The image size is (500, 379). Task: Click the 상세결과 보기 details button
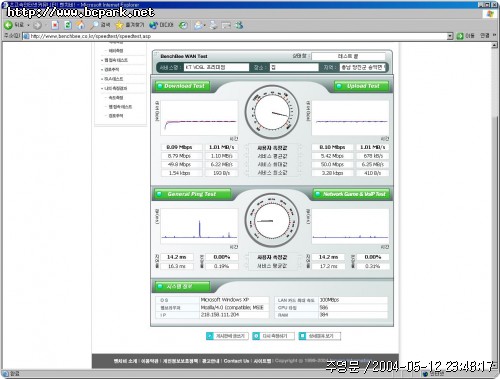[x=320, y=336]
